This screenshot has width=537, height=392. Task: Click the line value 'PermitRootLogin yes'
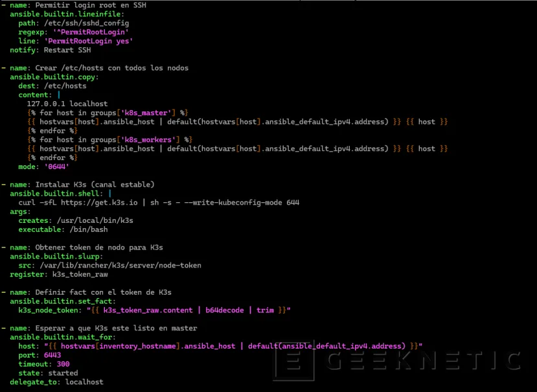click(89, 41)
